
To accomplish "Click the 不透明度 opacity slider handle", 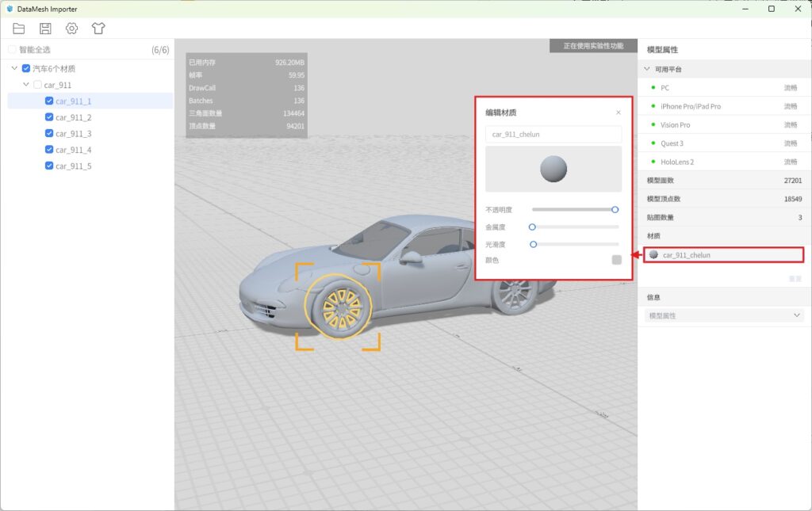I will tap(615, 209).
